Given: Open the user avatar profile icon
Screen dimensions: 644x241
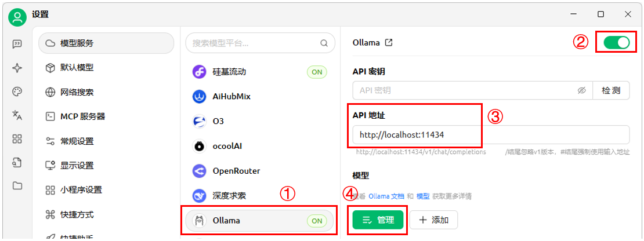Looking at the screenshot, I should pyautogui.click(x=17, y=17).
